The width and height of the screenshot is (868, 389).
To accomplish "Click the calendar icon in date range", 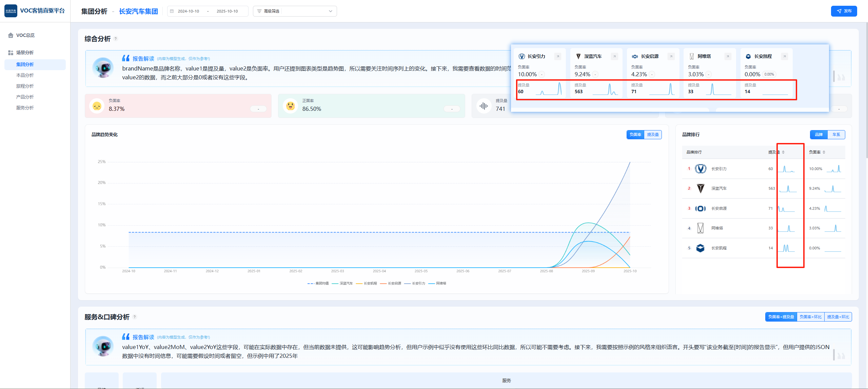I will click(172, 11).
